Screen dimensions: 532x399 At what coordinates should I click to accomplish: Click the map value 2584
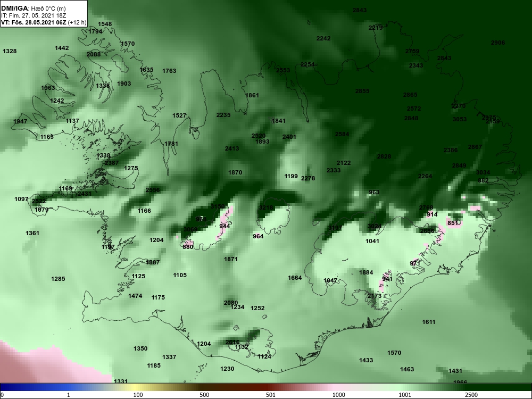click(342, 135)
